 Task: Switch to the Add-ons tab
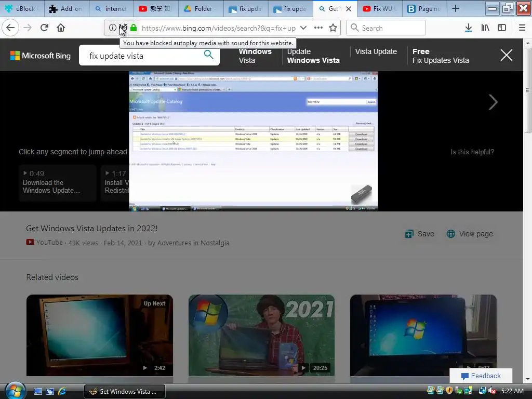(67, 8)
